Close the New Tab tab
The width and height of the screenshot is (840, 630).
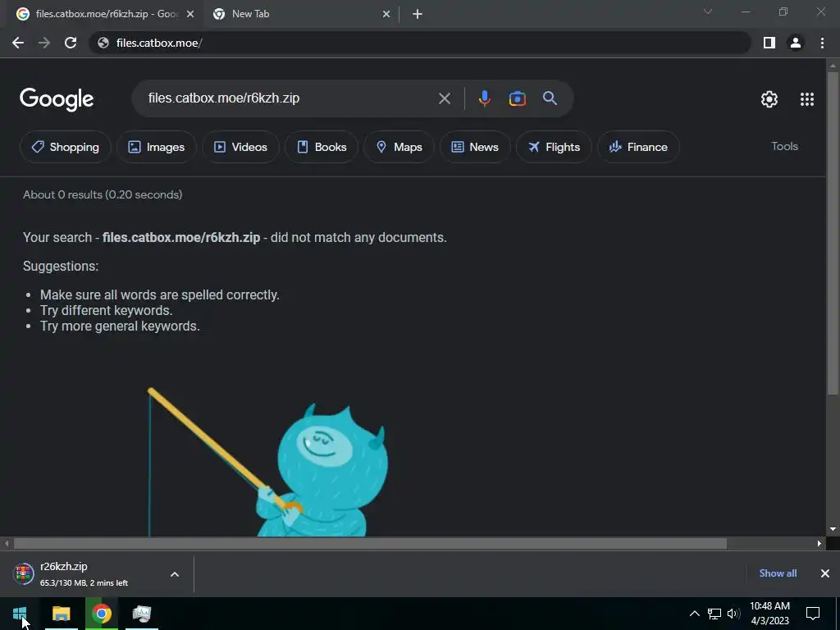[386, 15]
